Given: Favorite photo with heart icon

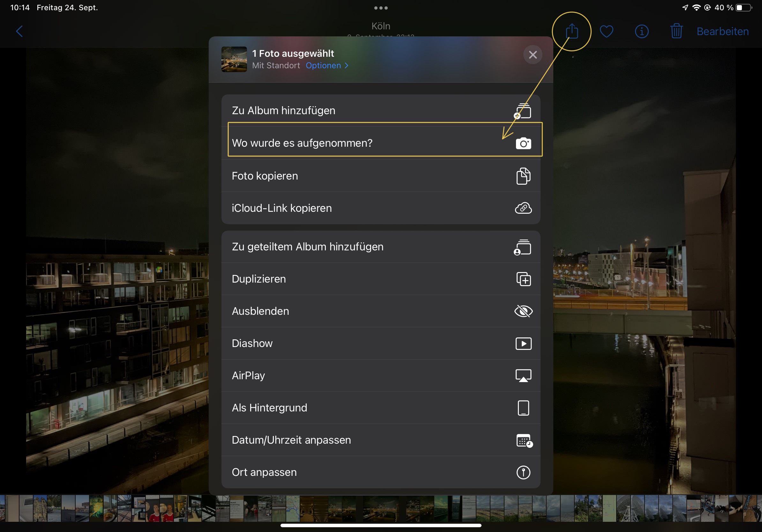Looking at the screenshot, I should tap(606, 32).
